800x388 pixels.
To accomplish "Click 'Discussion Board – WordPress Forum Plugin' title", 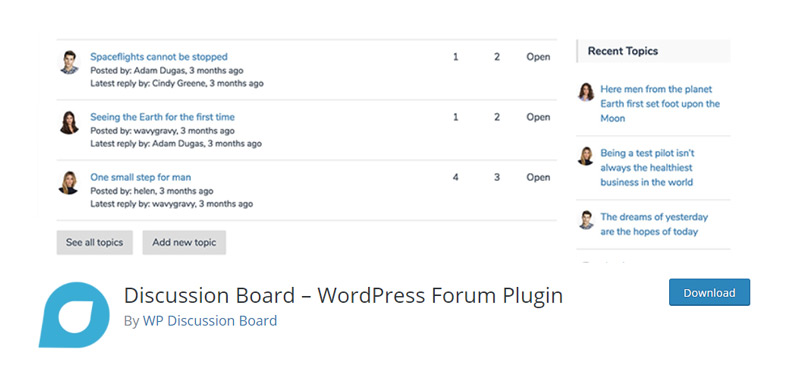I will tap(343, 296).
